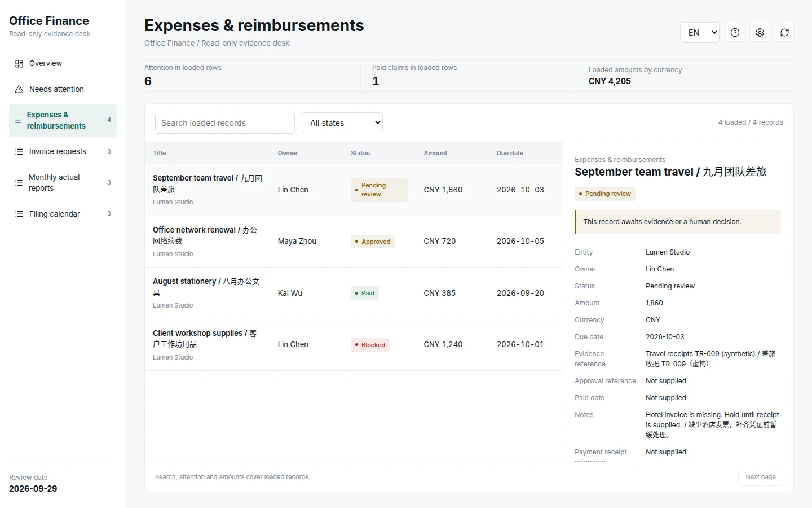Click the CNY 4,205 loaded amount total
812x508 pixels.
click(610, 81)
